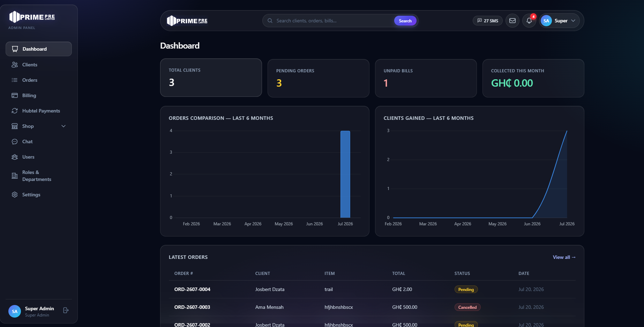Click the Pending badge for ORD-2607-0004
Screen dimensions: 644x327
(466, 289)
